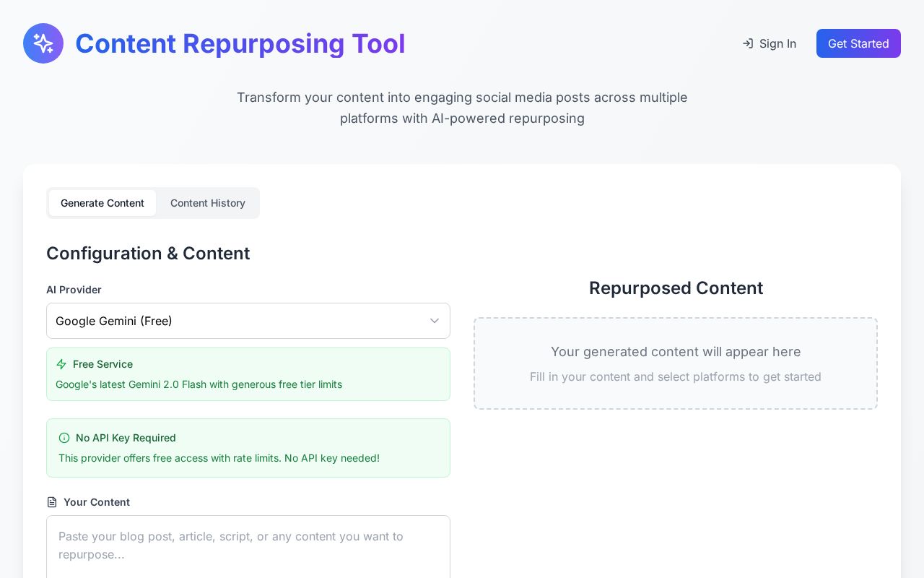Click the Your Content label
This screenshot has height=578, width=924.
(x=97, y=502)
